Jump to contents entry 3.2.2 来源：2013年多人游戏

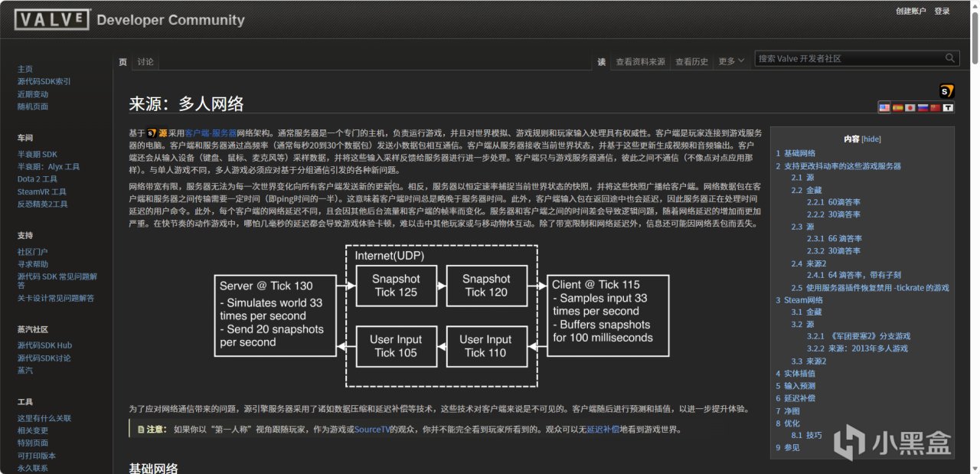pyautogui.click(x=857, y=349)
